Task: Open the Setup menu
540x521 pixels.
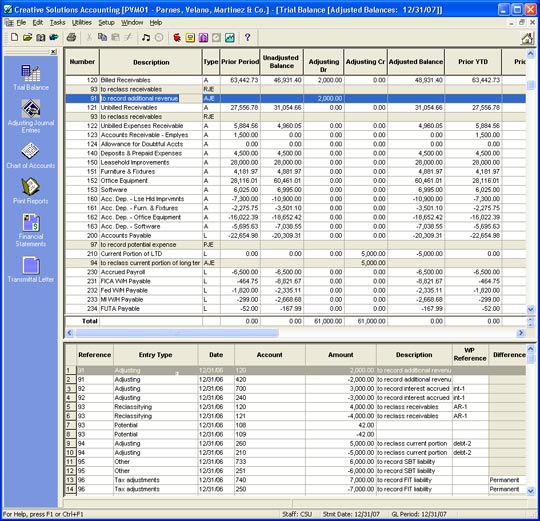Action: [x=106, y=22]
